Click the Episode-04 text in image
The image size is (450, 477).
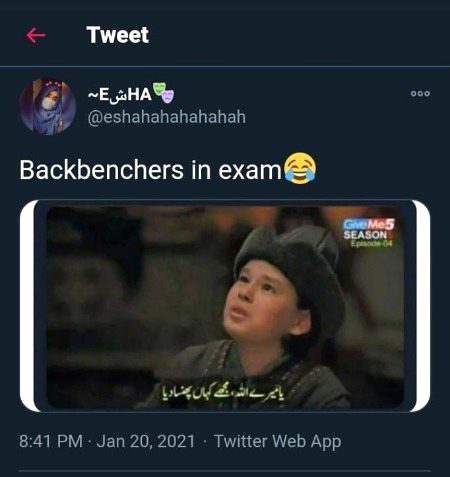(x=371, y=244)
